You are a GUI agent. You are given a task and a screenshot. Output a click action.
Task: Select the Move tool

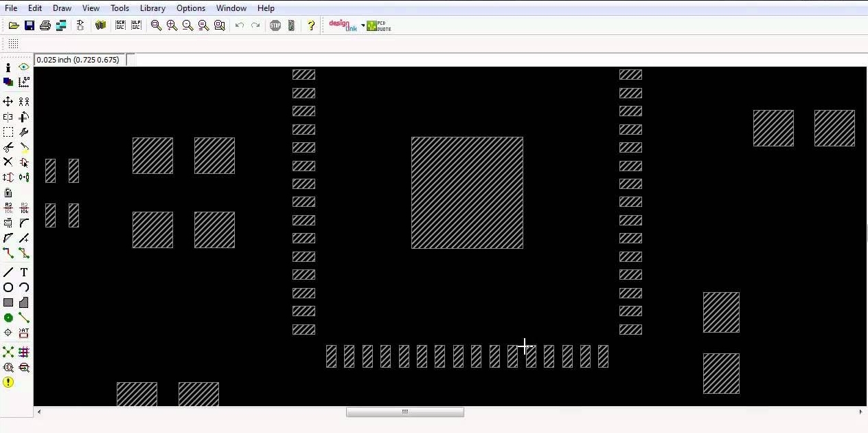tap(8, 101)
